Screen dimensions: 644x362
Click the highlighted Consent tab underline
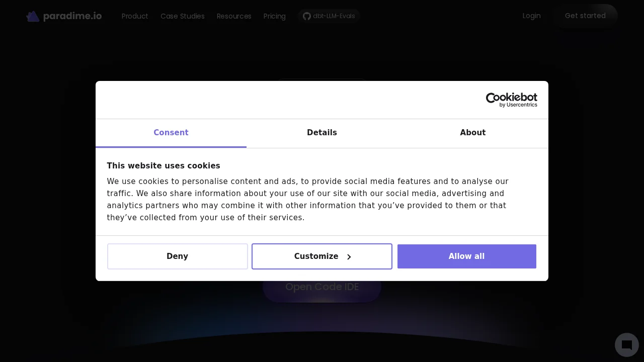coord(171,147)
